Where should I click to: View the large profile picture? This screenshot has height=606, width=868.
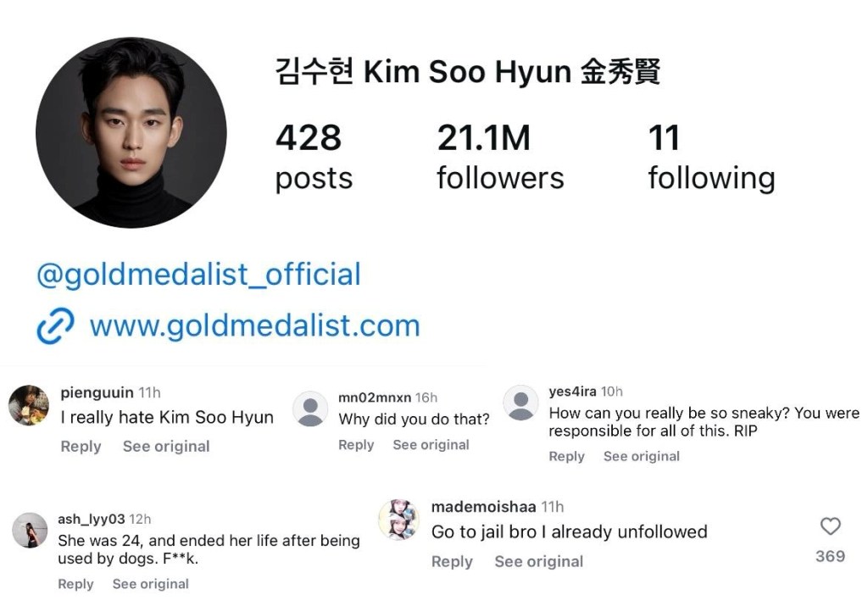(x=131, y=133)
